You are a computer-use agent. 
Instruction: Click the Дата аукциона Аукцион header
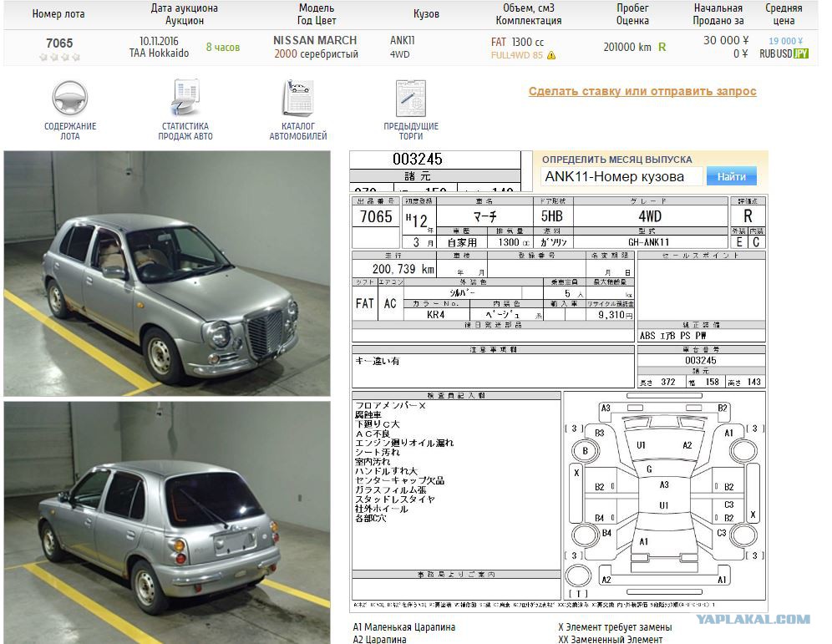[184, 14]
